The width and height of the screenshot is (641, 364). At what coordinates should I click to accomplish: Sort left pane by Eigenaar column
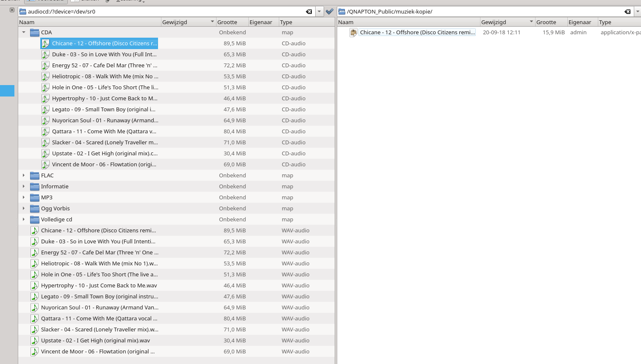coord(264,22)
